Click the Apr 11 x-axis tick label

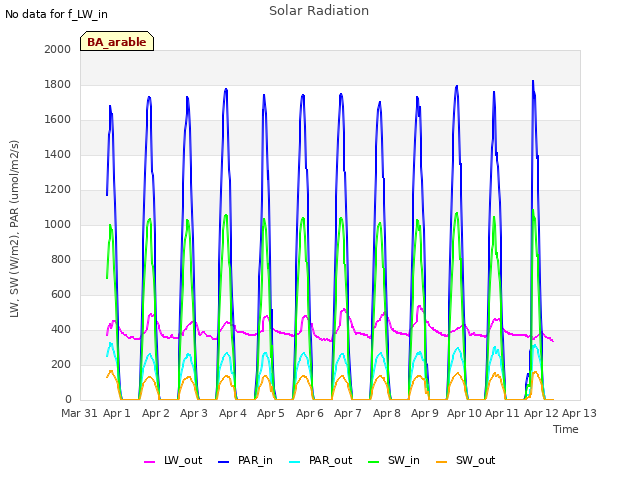(x=502, y=413)
